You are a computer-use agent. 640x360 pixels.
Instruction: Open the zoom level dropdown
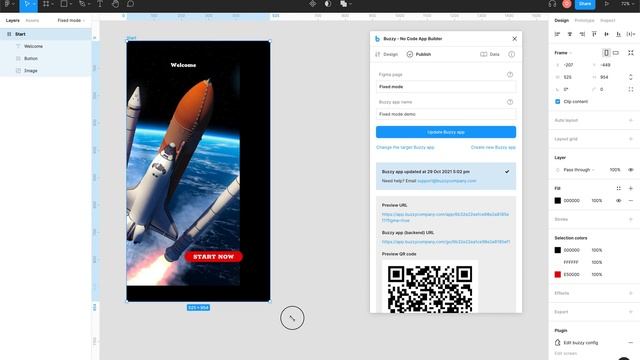click(x=627, y=4)
